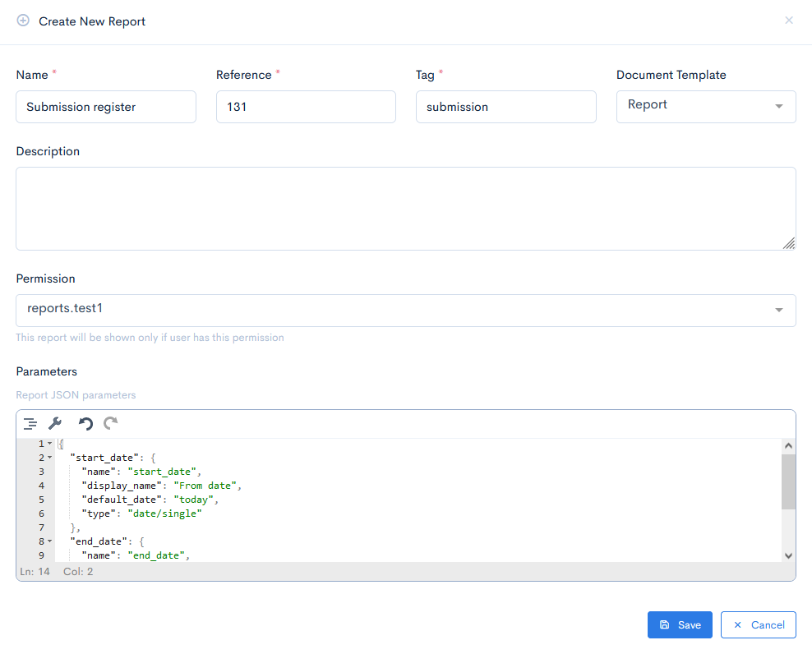Click inside the empty Description textarea

406,208
